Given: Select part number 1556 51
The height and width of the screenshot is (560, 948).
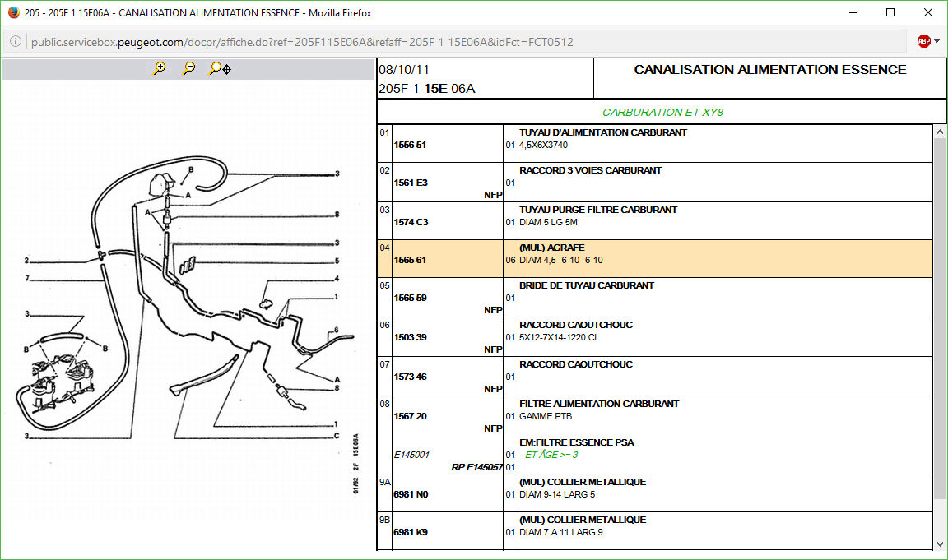Looking at the screenshot, I should (x=411, y=145).
